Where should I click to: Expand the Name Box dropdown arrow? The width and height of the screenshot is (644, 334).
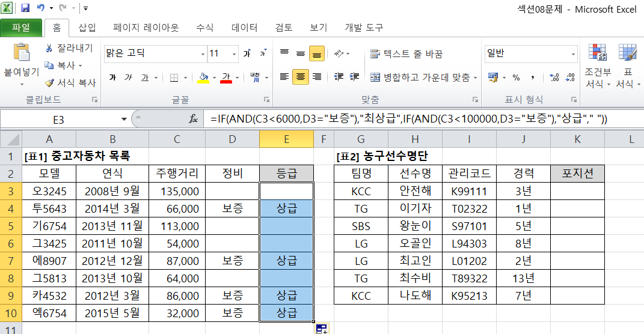124,120
